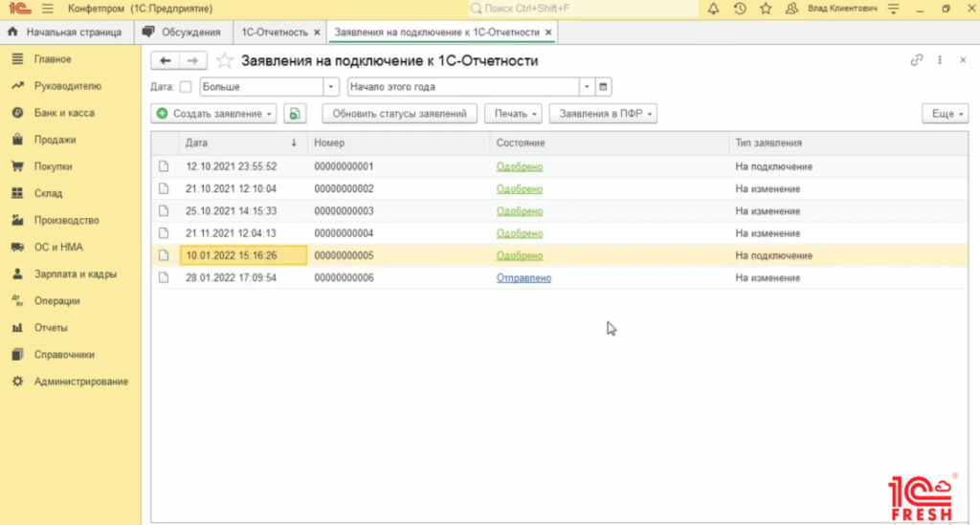
Task: Click the Зарплата и кадры person icon
Action: click(x=17, y=273)
